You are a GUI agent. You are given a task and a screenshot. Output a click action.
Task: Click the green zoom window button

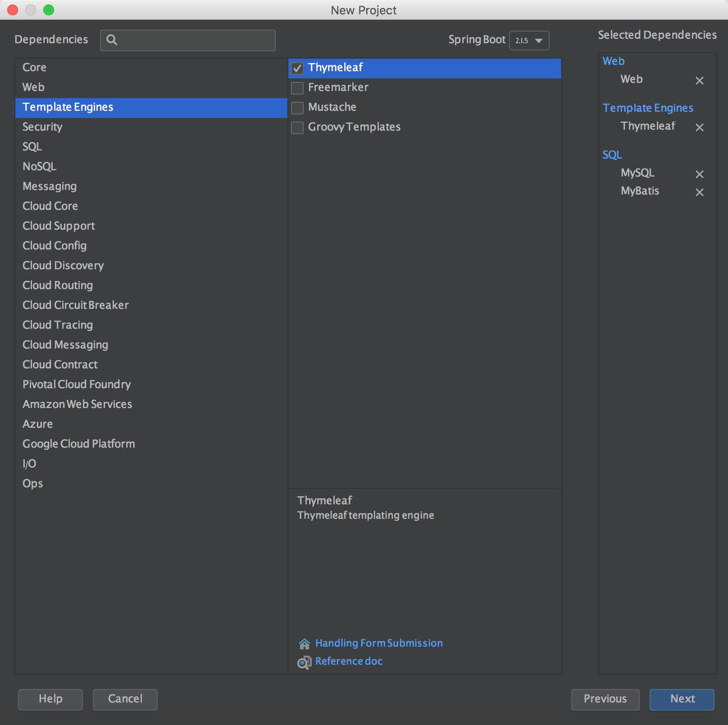coord(49,10)
